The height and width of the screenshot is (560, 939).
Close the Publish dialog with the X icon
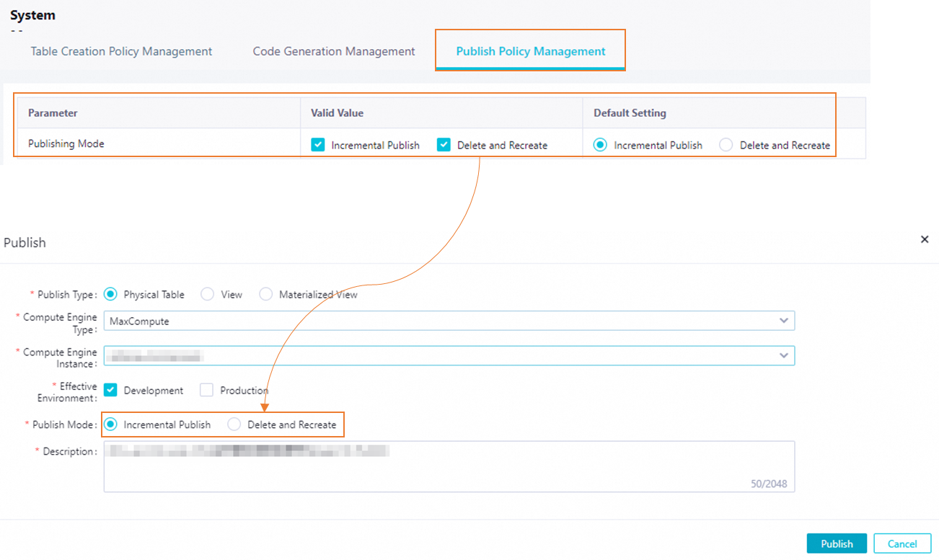coord(925,239)
